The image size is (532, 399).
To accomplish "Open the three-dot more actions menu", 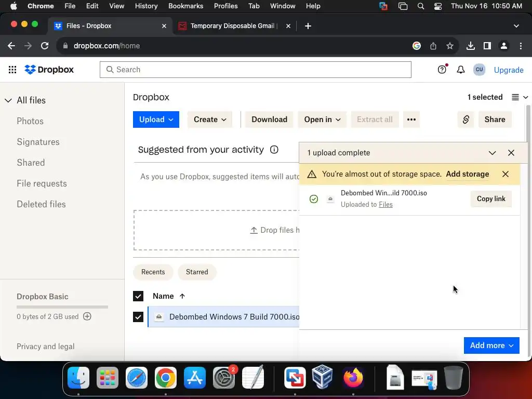I will coord(411,119).
